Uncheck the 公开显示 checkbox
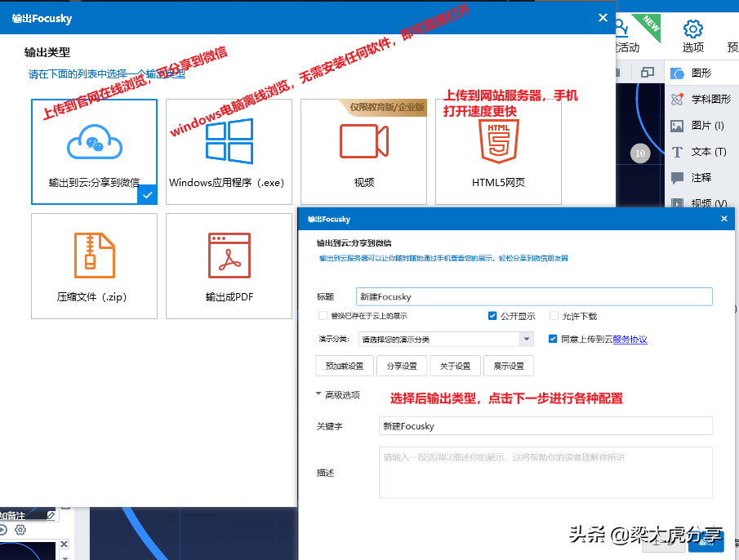The height and width of the screenshot is (560, 739). pyautogui.click(x=492, y=316)
